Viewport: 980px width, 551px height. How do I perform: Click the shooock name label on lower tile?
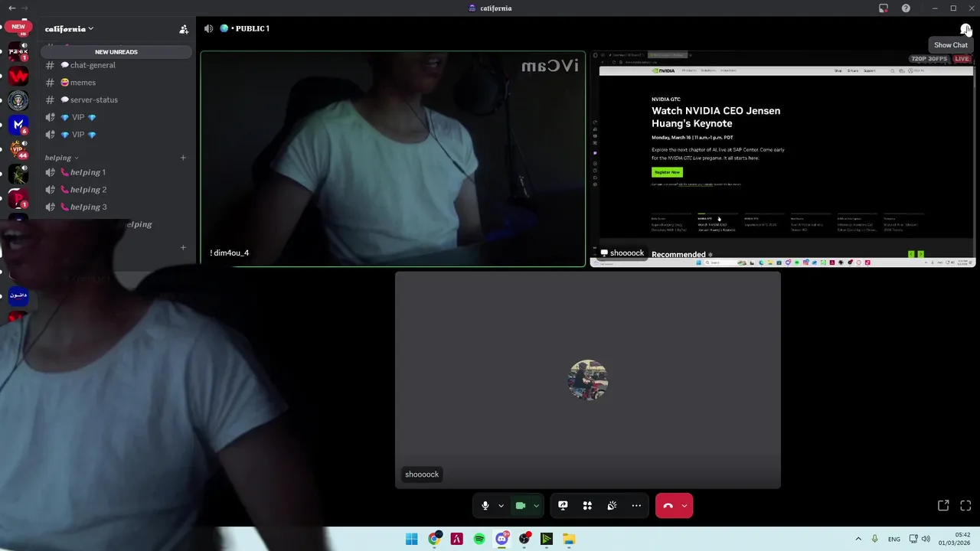click(x=422, y=474)
